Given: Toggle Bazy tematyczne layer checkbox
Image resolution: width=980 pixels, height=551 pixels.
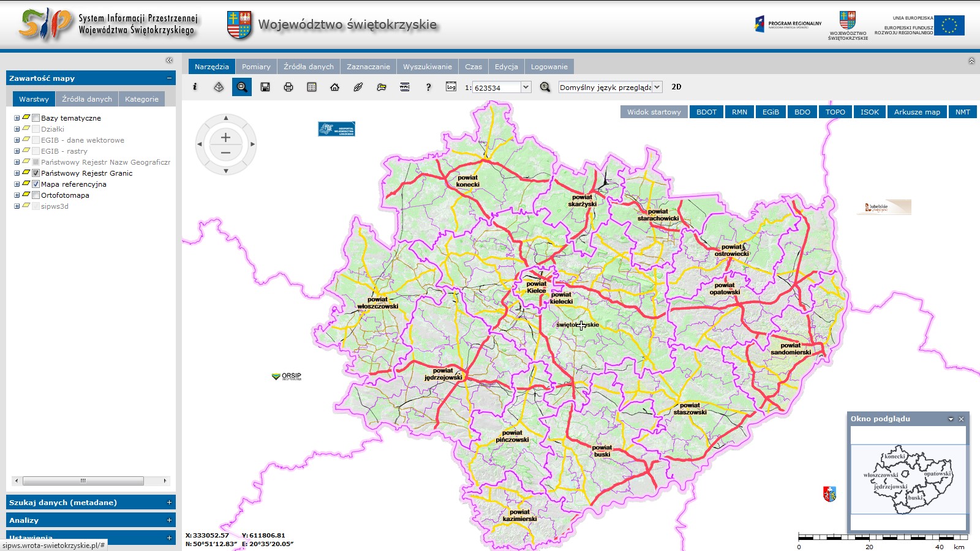Looking at the screenshot, I should point(36,118).
